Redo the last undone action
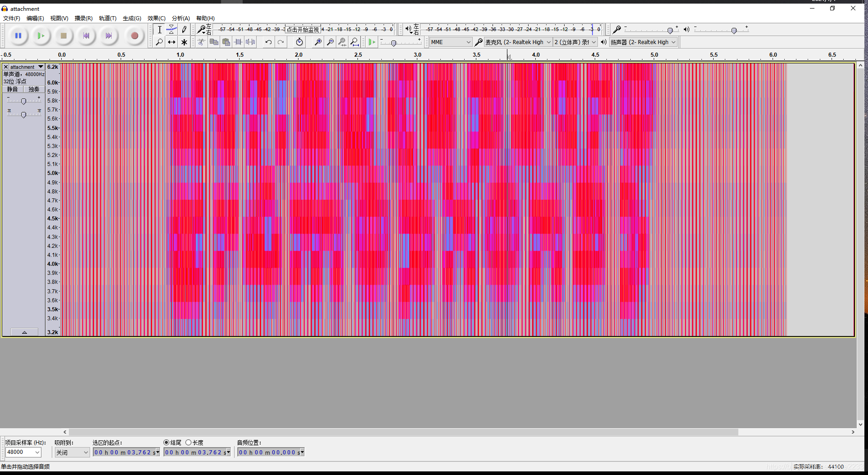 (x=280, y=42)
